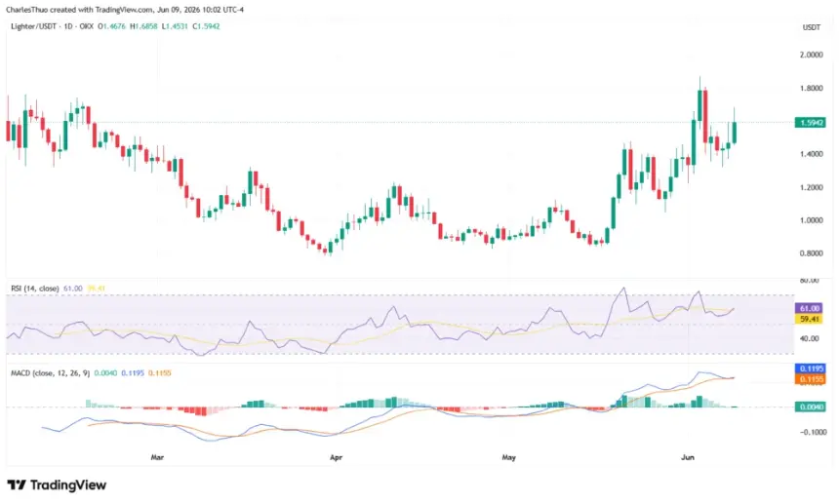Click the USDT currency label on price axis
The image size is (839, 504).
coord(811,27)
